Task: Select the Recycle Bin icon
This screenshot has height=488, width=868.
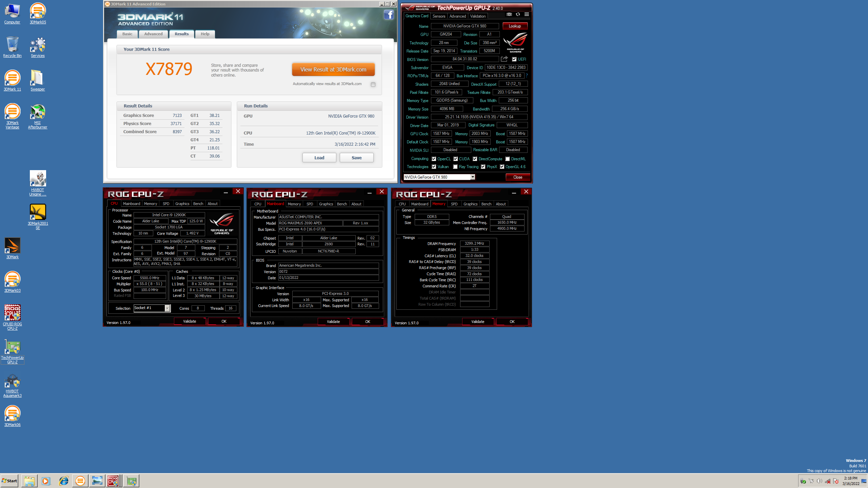Action: point(12,47)
